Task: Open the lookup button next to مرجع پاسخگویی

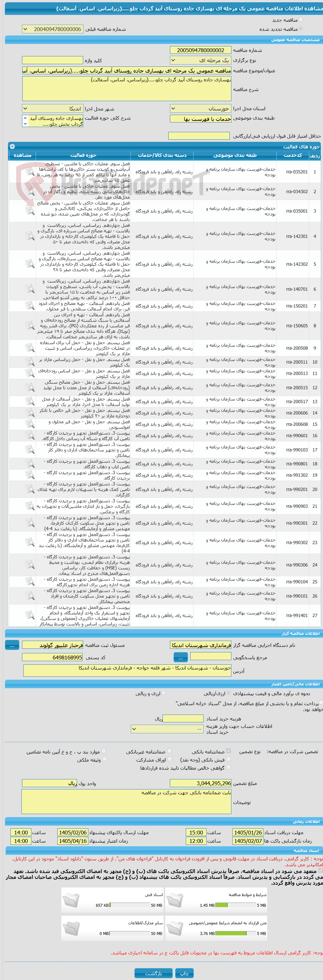Action: [181, 657]
